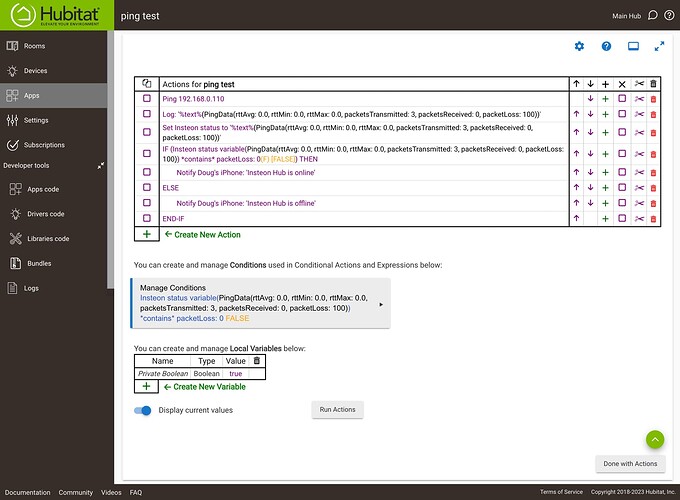Click Done with Actions
Image resolution: width=680 pixels, height=500 pixels.
coord(630,464)
